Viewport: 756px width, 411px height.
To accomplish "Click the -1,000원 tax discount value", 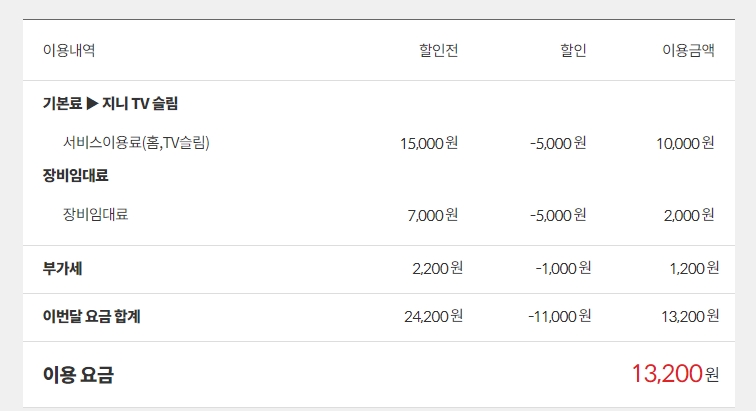I will coord(563,268).
